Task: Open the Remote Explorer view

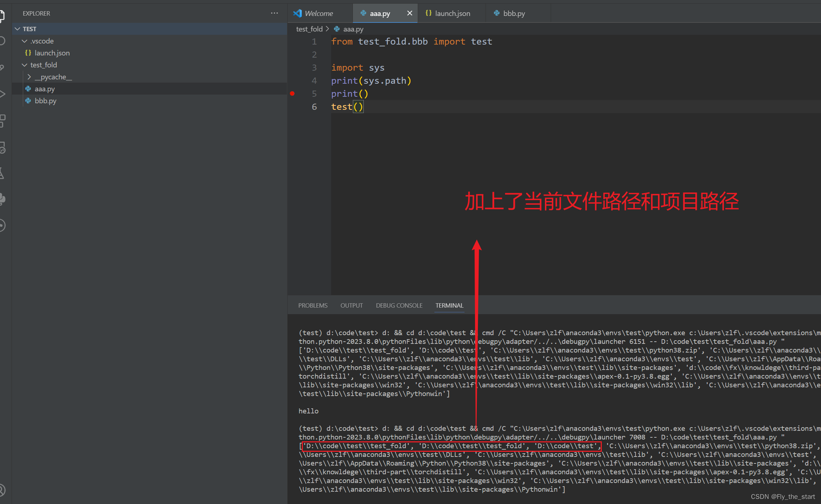Action: 2,147
